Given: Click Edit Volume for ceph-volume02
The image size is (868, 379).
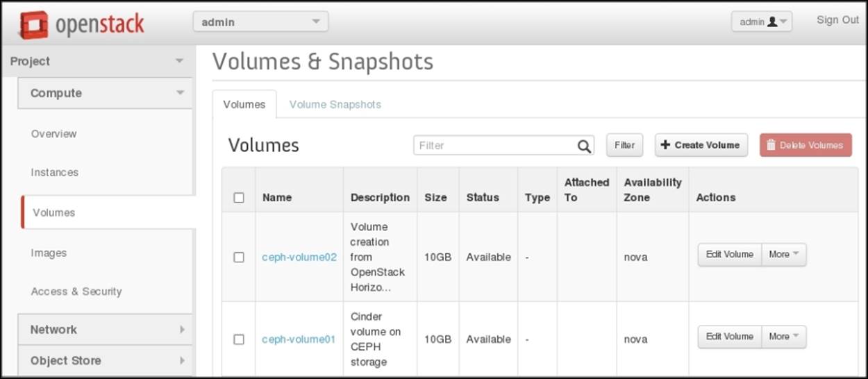Looking at the screenshot, I should [x=730, y=255].
